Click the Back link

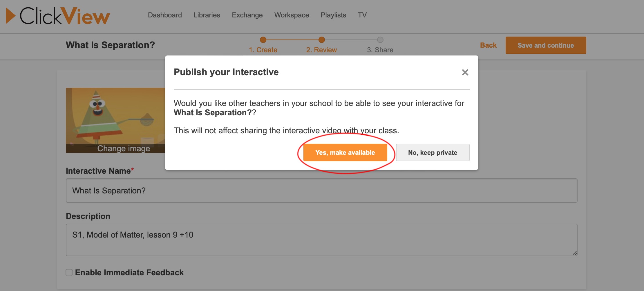(488, 45)
